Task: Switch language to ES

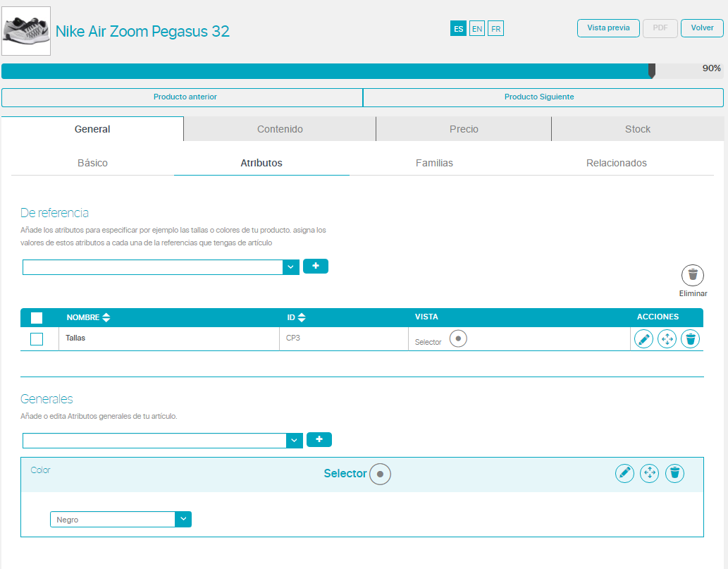Action: pos(458,29)
